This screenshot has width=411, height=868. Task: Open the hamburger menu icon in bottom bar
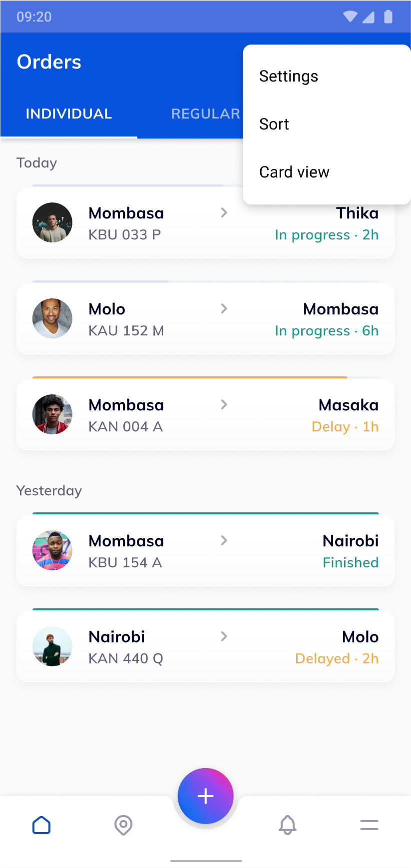[x=369, y=825]
